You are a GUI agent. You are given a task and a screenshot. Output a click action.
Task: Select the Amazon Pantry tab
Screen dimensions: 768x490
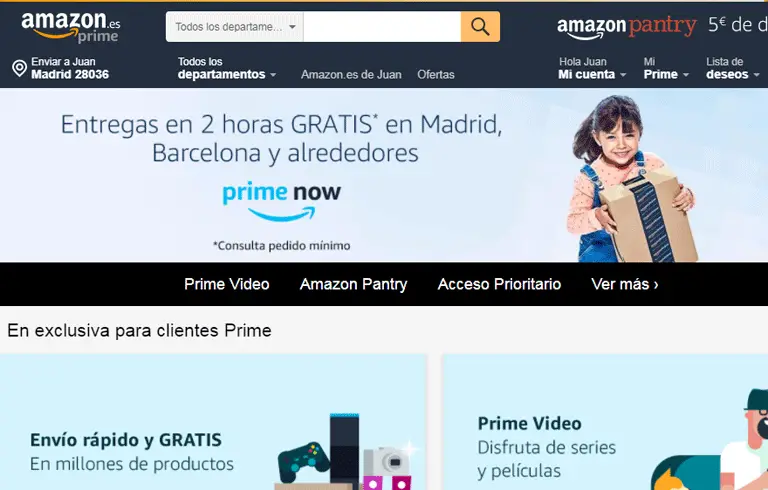click(354, 284)
